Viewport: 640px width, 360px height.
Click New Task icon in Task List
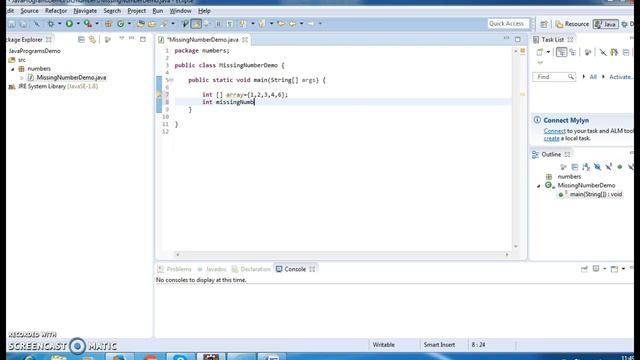coord(540,52)
